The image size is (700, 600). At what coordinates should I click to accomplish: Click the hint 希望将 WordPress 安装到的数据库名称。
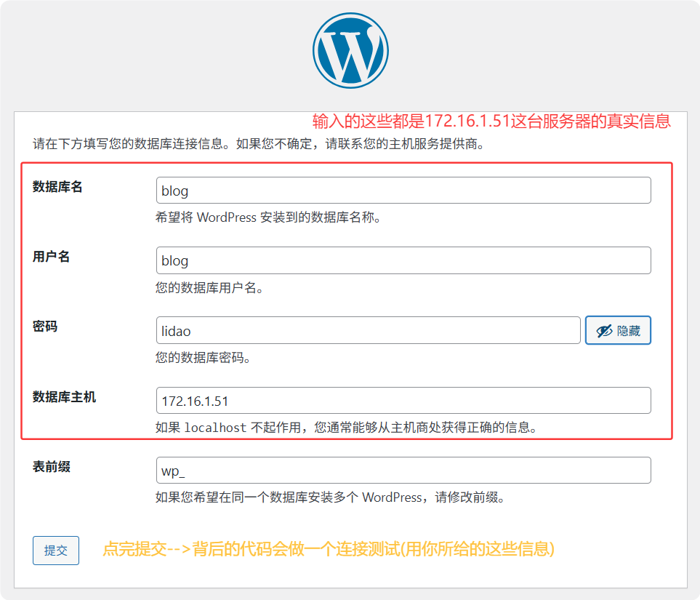coord(268,217)
